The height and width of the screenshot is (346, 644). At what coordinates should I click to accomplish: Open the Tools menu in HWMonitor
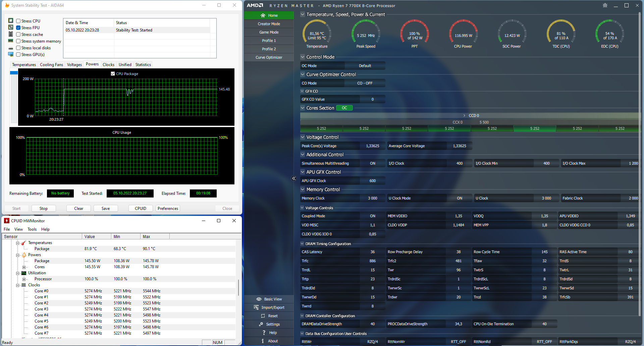click(x=32, y=229)
